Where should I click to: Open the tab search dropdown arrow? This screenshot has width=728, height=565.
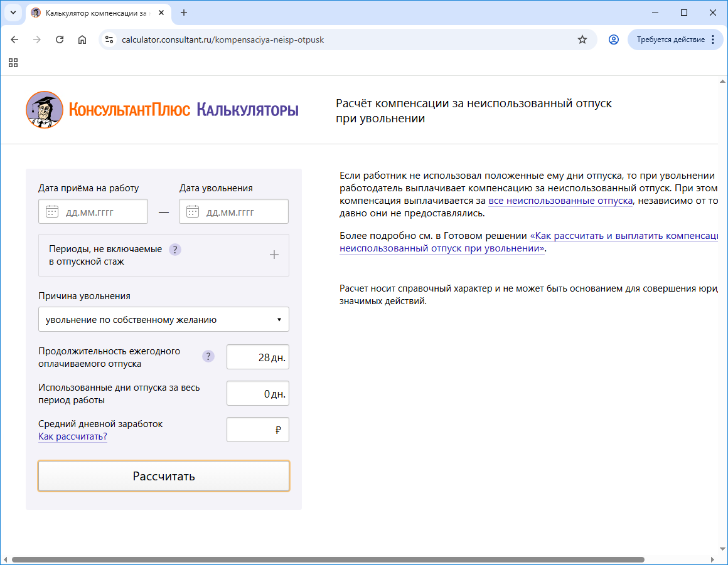pos(13,13)
